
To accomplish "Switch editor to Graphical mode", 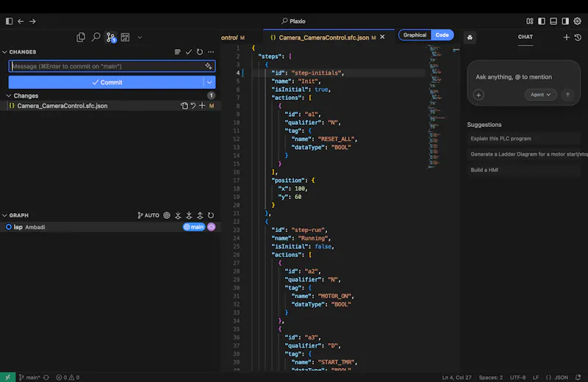I will 415,35.
